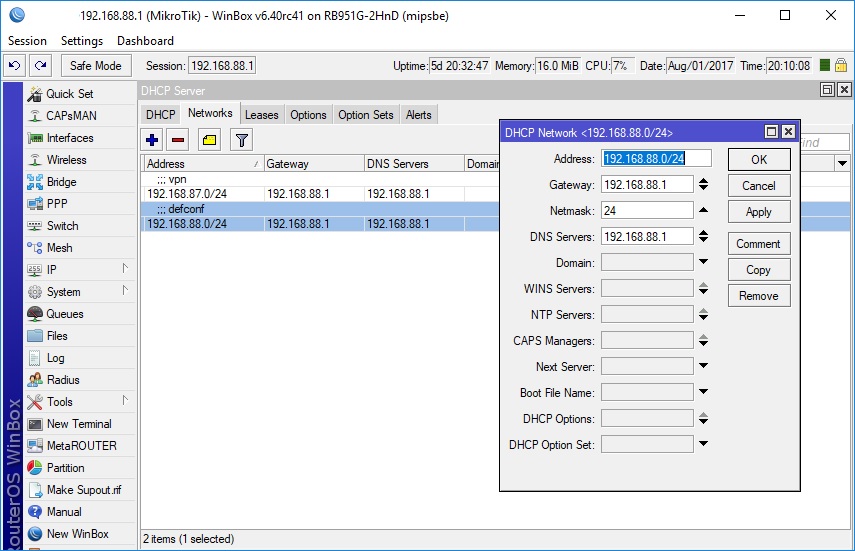Open Wireless in the sidebar

pos(66,160)
